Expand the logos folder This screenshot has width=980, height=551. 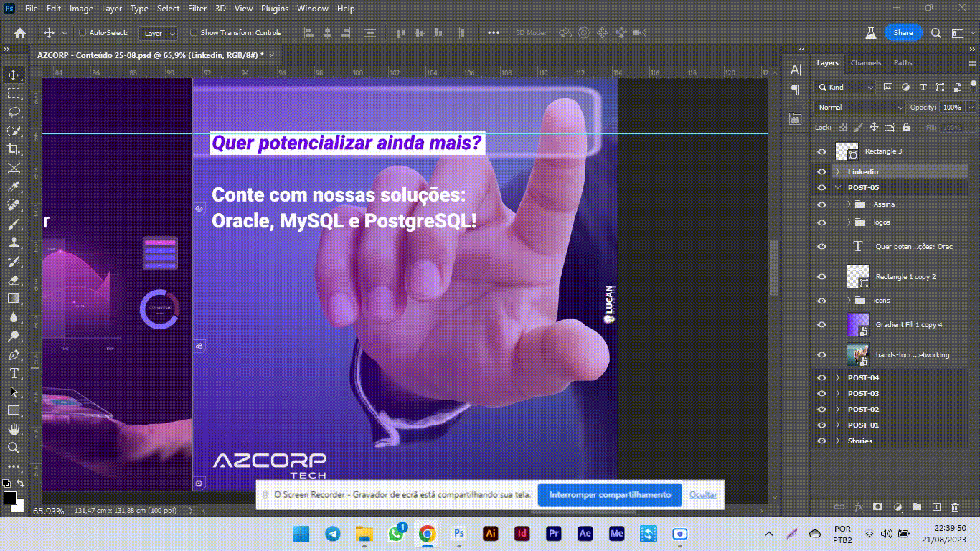pos(849,222)
